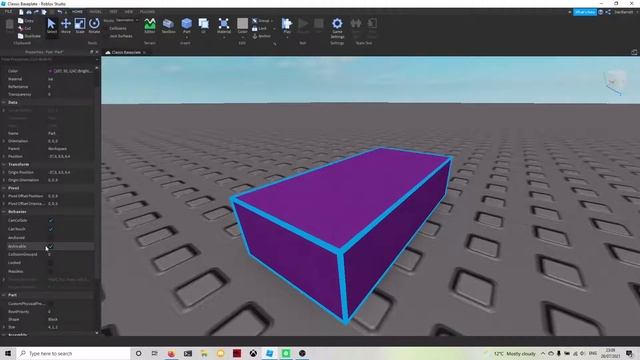The height and width of the screenshot is (360, 640).
Task: Activate the Scale tool
Action: click(80, 26)
